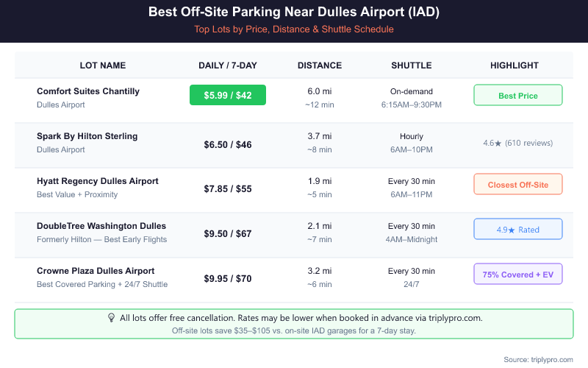Click the Closest Off-Site badge

click(518, 185)
